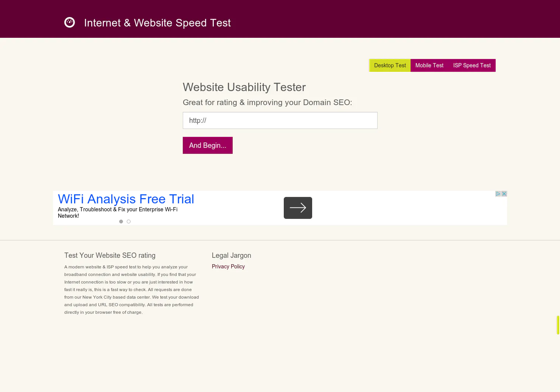Click the Test Your Website SEO rating heading
The image size is (560, 392).
pyautogui.click(x=110, y=256)
